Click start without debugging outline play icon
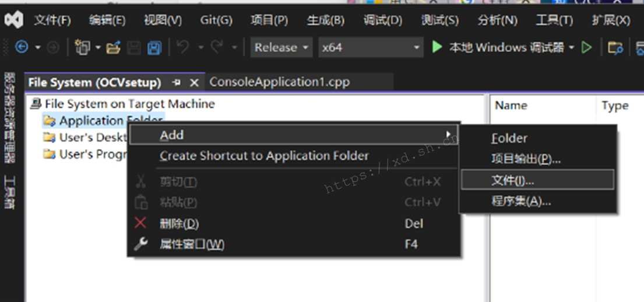This screenshot has width=644, height=302. pyautogui.click(x=586, y=48)
